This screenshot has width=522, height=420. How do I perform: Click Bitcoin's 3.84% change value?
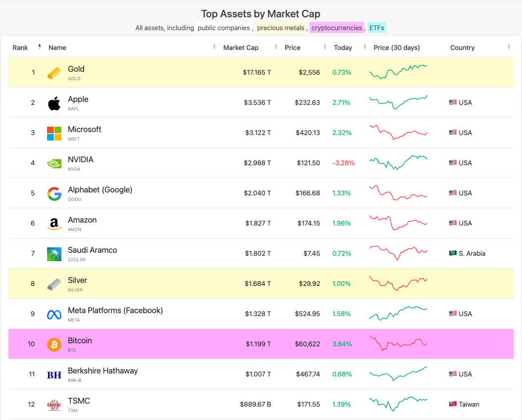[x=342, y=344]
